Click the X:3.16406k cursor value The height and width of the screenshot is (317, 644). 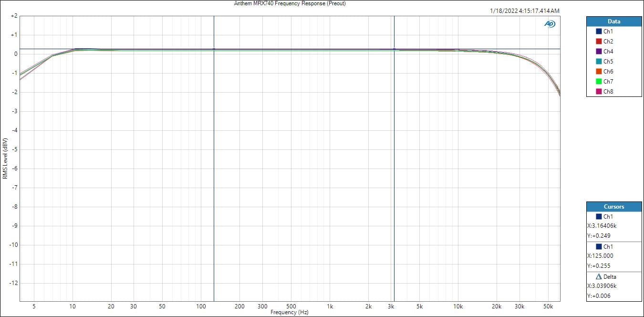[x=602, y=226]
